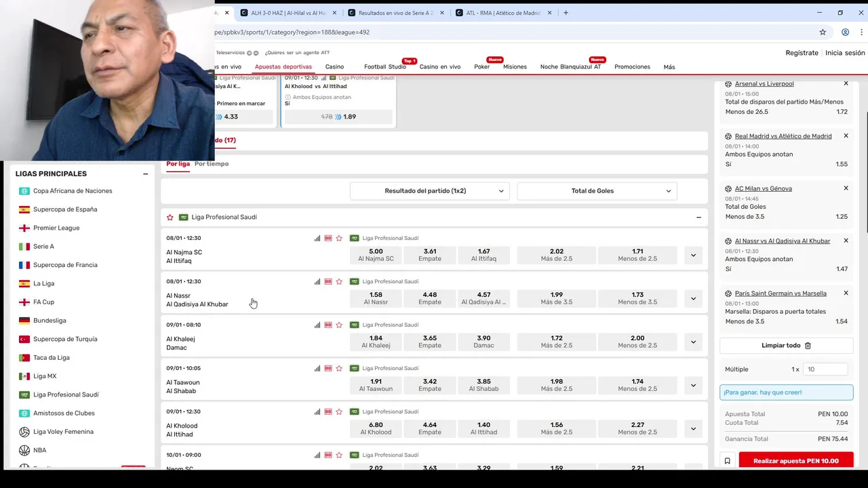The image size is (868, 488).
Task: Click the trash icon beside Limpiar todo
Action: click(808, 346)
